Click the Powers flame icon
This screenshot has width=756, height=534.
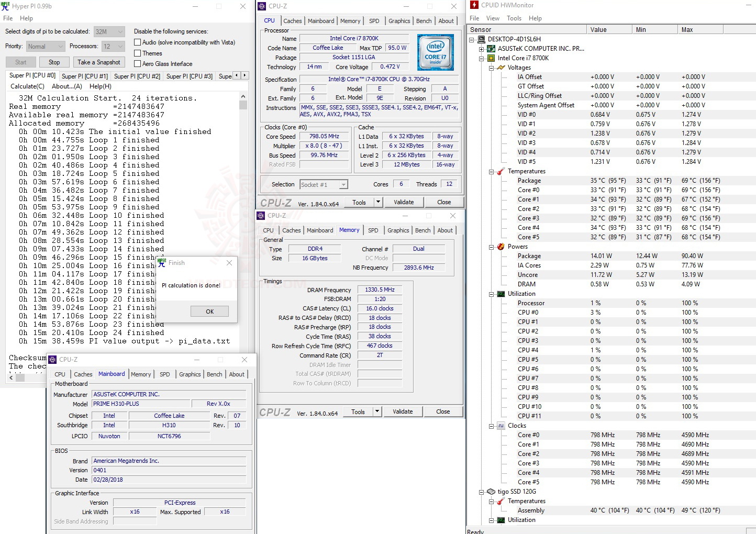501,247
